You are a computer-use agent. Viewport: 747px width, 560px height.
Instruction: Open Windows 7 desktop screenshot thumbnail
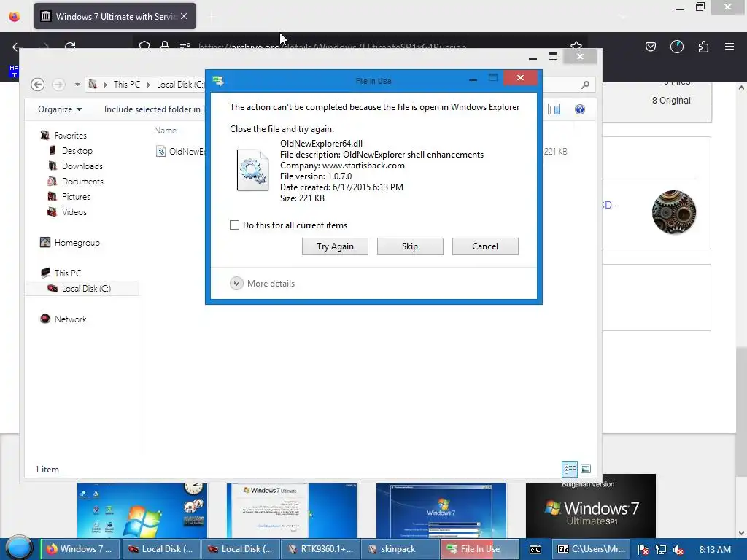tap(142, 510)
